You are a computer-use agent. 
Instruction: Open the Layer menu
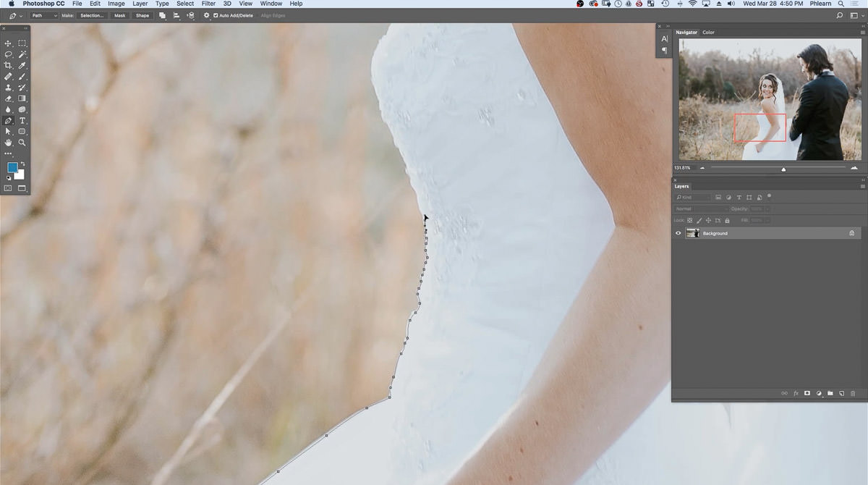pyautogui.click(x=140, y=4)
